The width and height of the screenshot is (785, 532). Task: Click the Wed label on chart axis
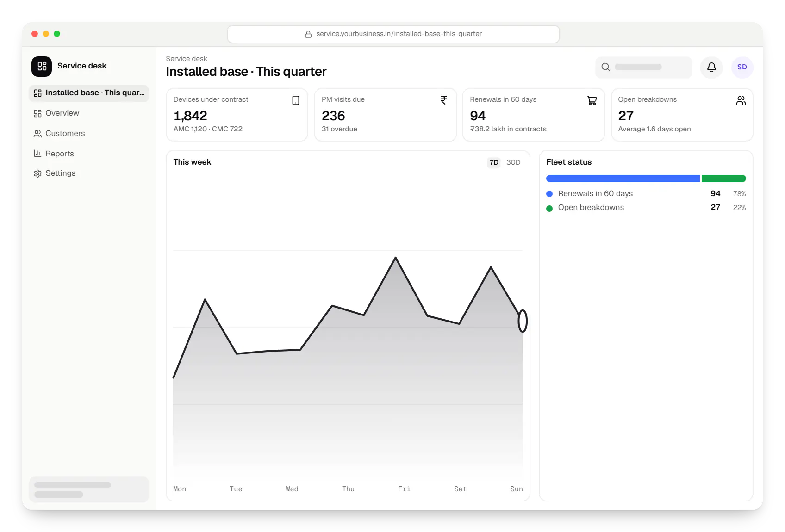292,489
